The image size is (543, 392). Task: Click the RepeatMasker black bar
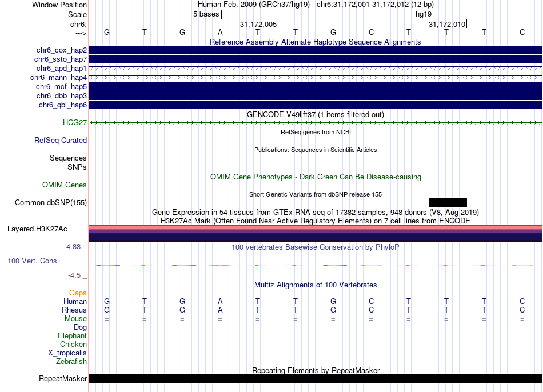pos(316,378)
